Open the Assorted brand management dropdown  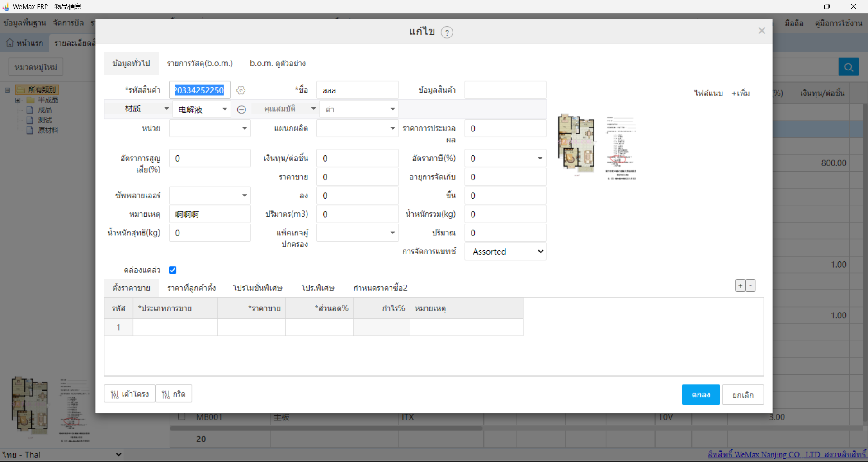(505, 252)
